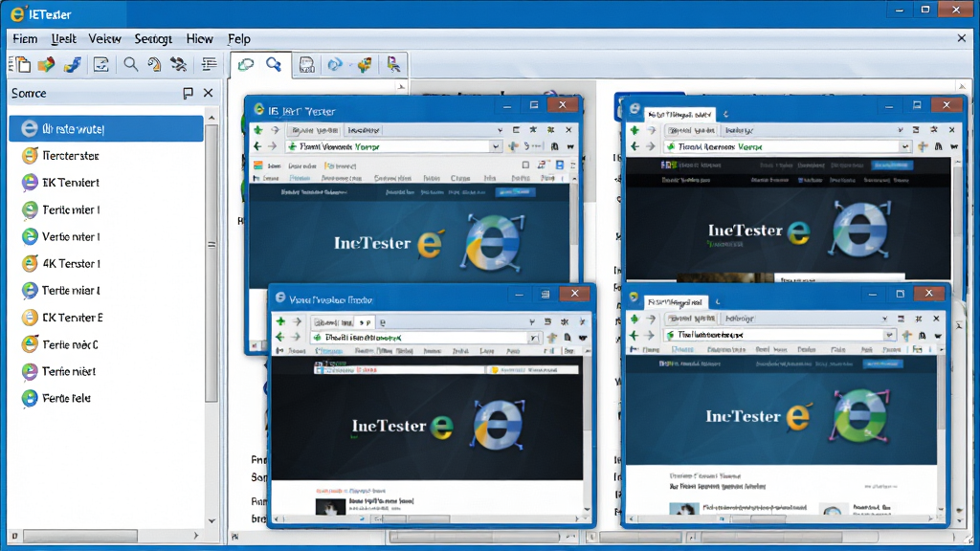Image resolution: width=980 pixels, height=551 pixels.
Task: Select the 'Verlie nrter I' list entry
Action: click(106, 237)
